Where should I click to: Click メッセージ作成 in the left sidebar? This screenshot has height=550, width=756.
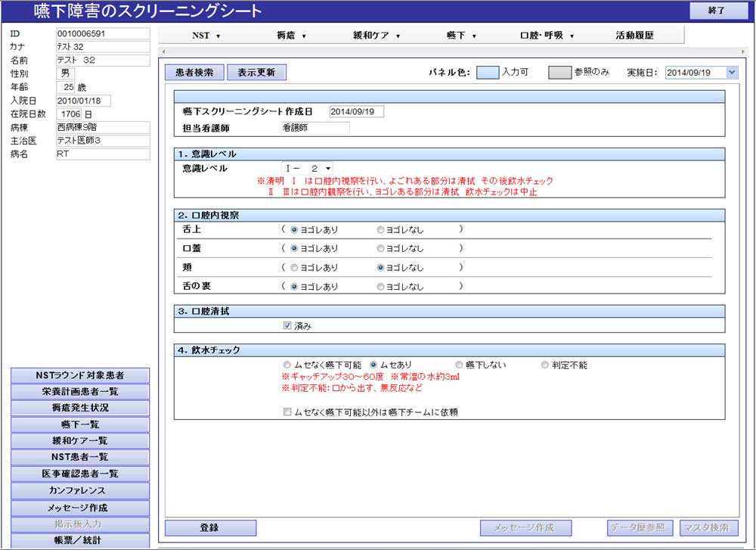80,508
